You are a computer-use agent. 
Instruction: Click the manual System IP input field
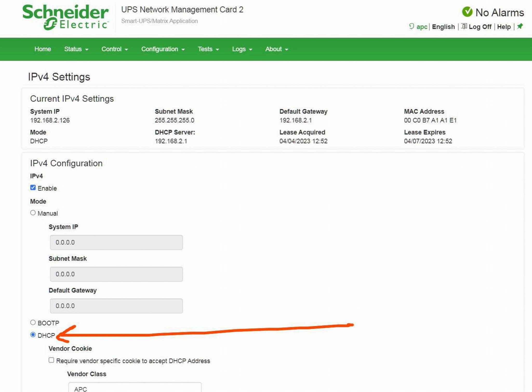116,242
